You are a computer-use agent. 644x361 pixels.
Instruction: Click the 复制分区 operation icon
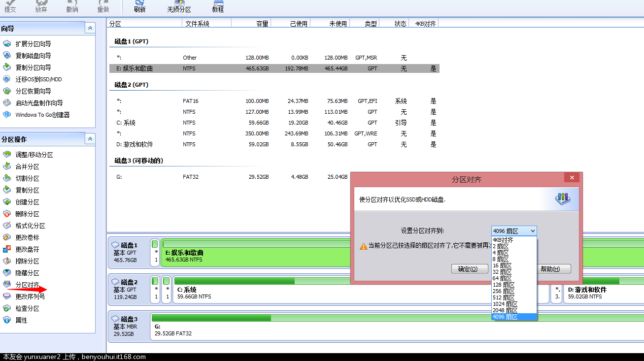tap(7, 190)
